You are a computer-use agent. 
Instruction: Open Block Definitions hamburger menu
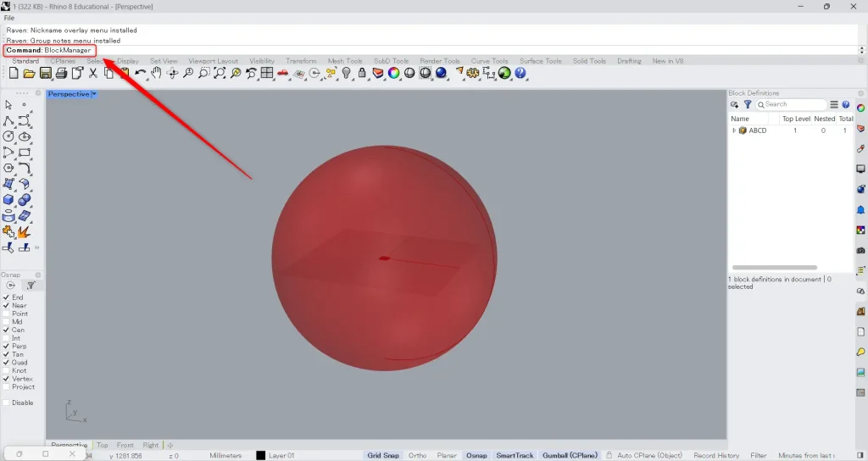(x=834, y=105)
